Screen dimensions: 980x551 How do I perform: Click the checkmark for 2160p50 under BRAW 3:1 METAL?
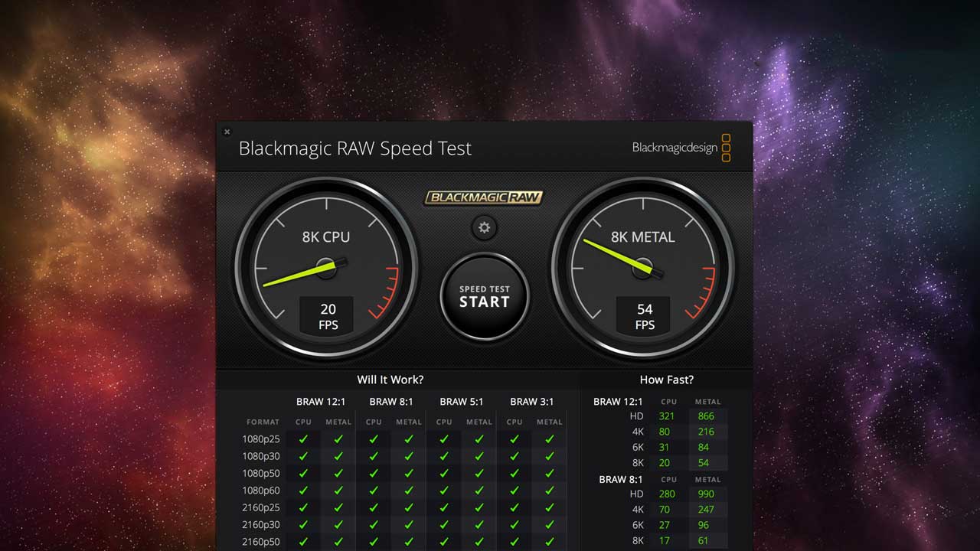pyautogui.click(x=549, y=541)
